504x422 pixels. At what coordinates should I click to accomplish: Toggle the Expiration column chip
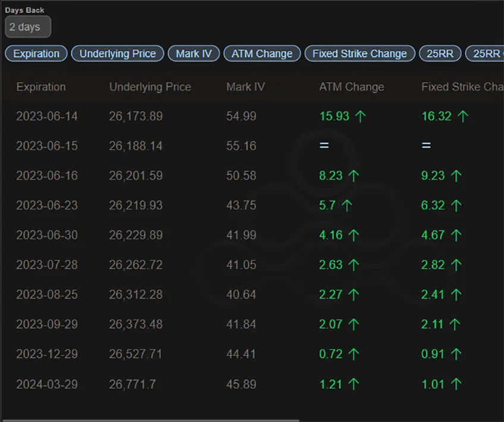36,53
